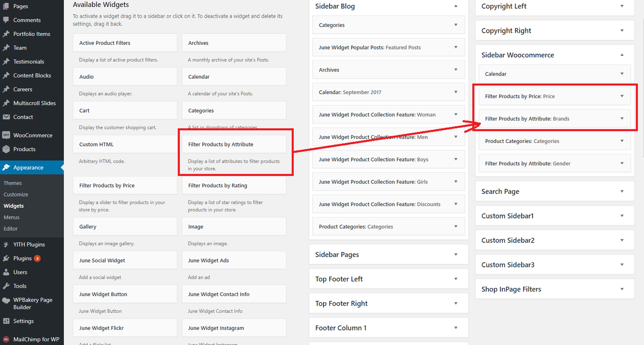Click the Pages menu icon

[x=6, y=6]
